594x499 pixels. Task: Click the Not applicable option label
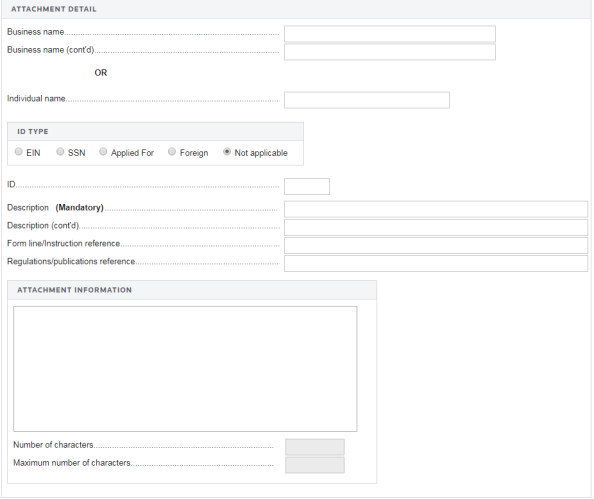click(261, 153)
